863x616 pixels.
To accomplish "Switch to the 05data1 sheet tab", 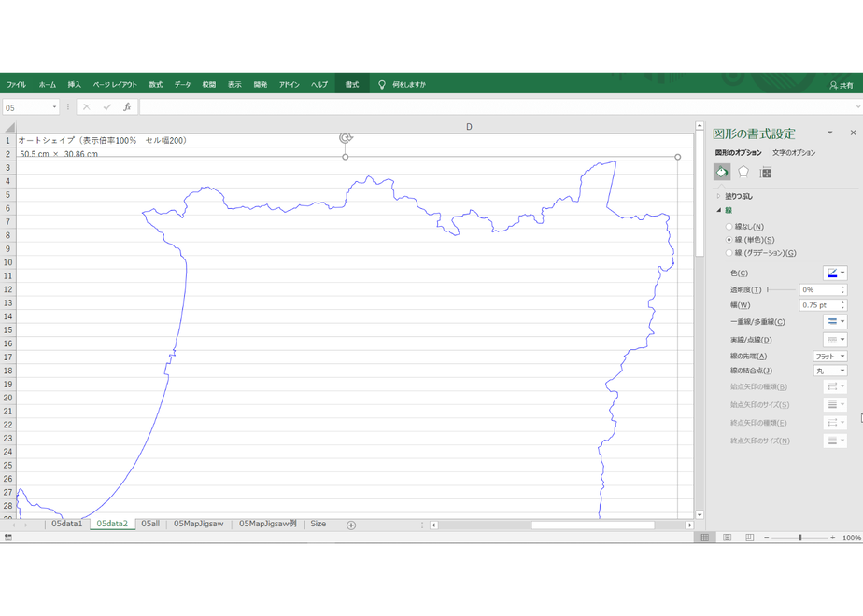I will tap(66, 524).
